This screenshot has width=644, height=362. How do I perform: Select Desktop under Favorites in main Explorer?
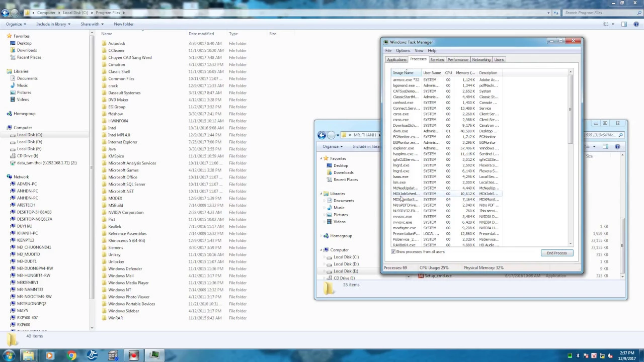(24, 43)
